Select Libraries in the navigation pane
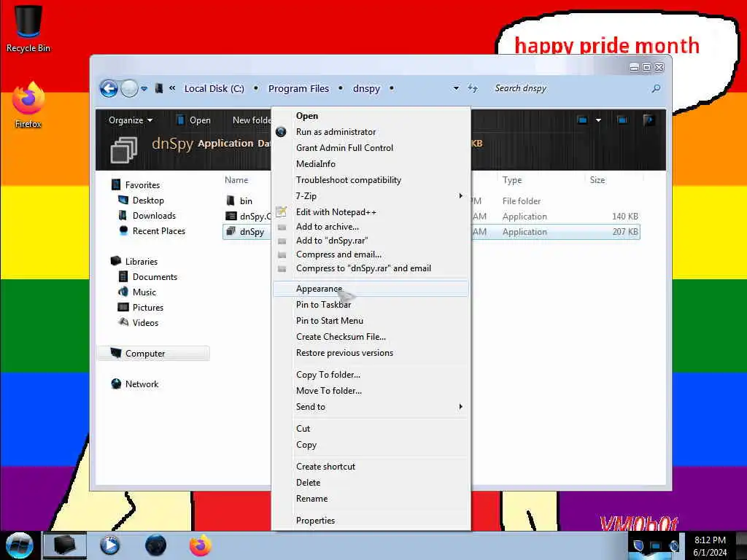The image size is (747, 560). tap(141, 262)
